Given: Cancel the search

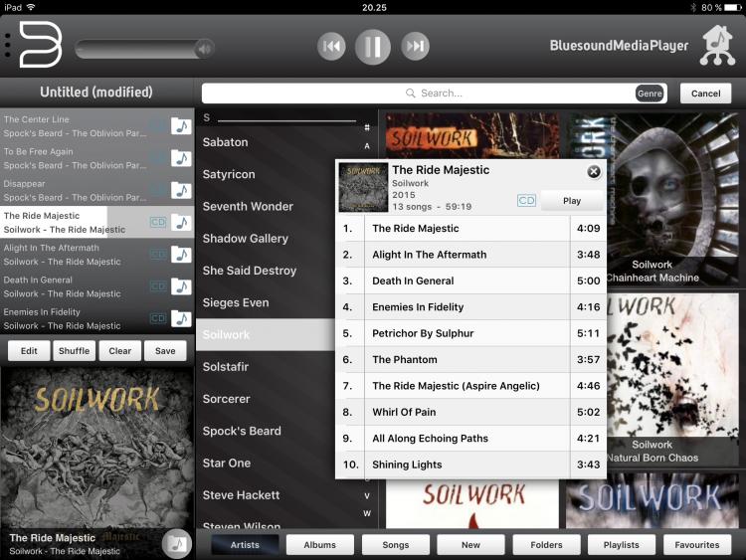Looking at the screenshot, I should [705, 93].
